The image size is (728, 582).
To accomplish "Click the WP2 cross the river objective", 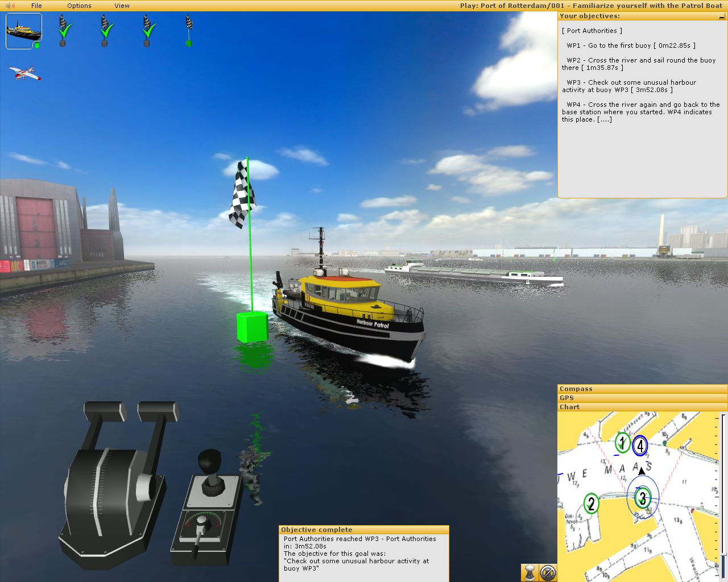I will click(639, 64).
